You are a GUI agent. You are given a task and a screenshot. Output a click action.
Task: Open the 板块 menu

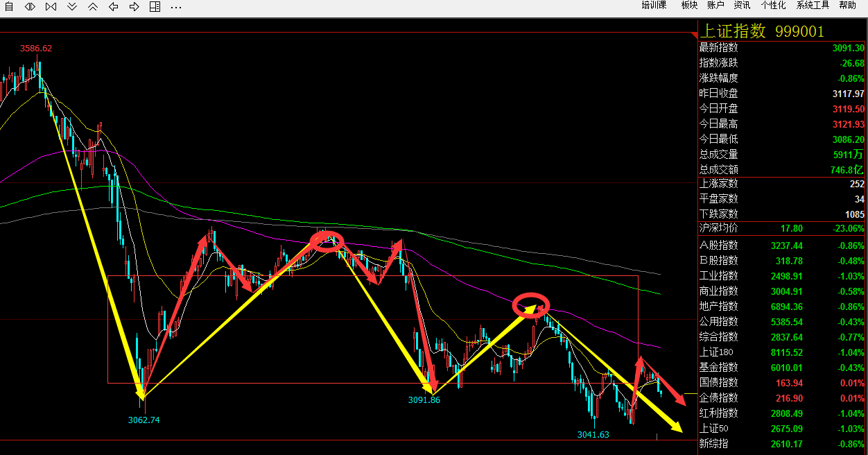click(689, 6)
